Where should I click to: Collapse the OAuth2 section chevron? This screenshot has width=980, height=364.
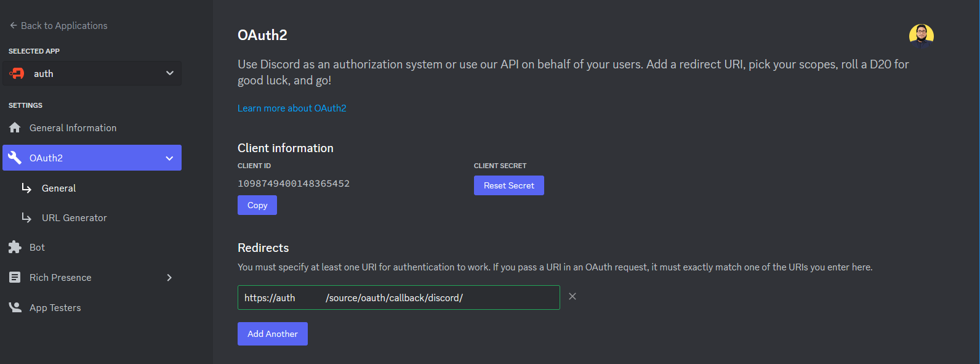click(169, 158)
